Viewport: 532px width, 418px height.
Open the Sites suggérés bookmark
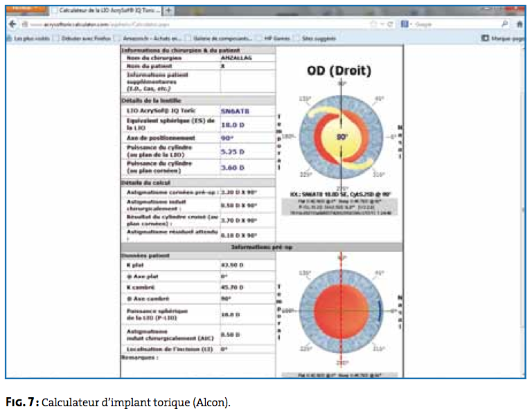pyautogui.click(x=316, y=38)
